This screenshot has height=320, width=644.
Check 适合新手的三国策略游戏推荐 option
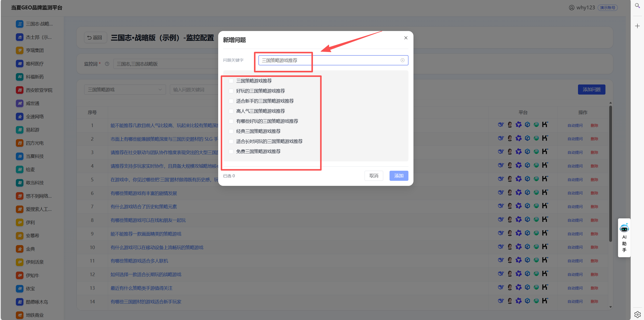click(231, 101)
